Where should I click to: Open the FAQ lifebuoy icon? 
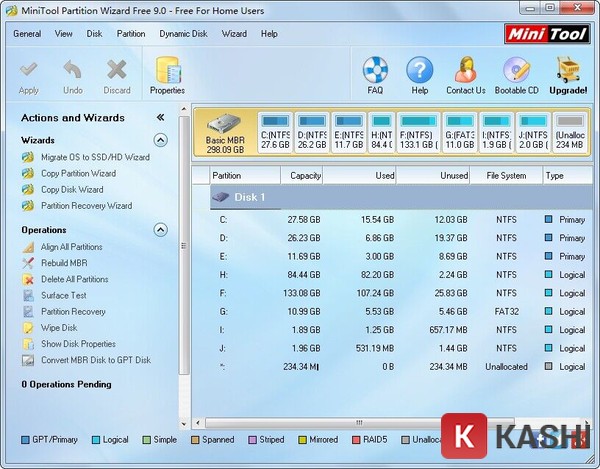375,70
